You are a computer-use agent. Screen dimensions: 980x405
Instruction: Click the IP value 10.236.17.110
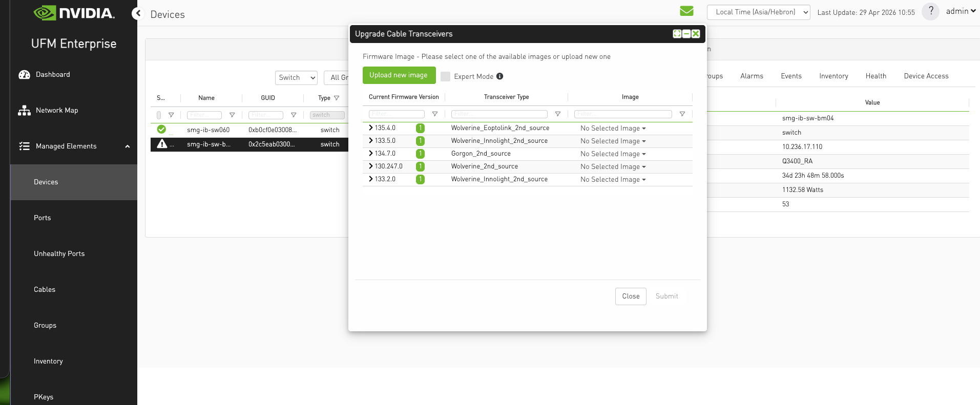click(802, 147)
